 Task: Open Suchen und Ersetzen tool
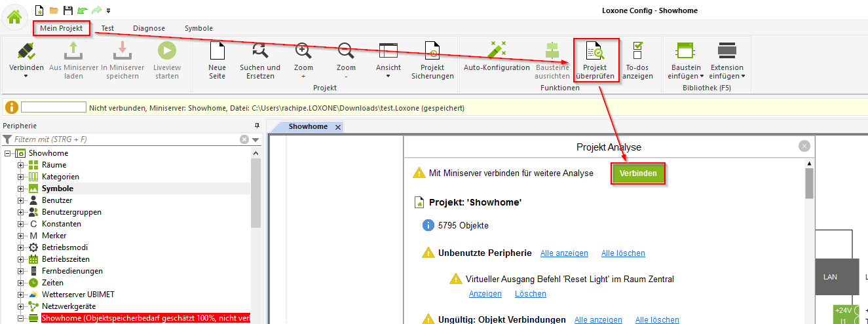point(259,60)
